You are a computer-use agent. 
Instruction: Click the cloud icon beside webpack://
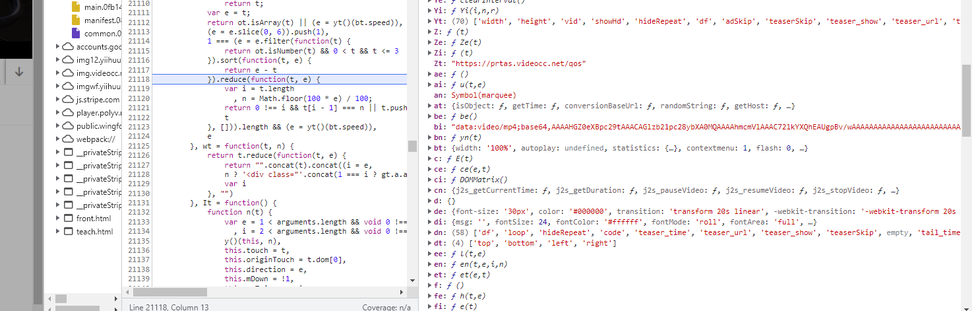pyautogui.click(x=67, y=139)
